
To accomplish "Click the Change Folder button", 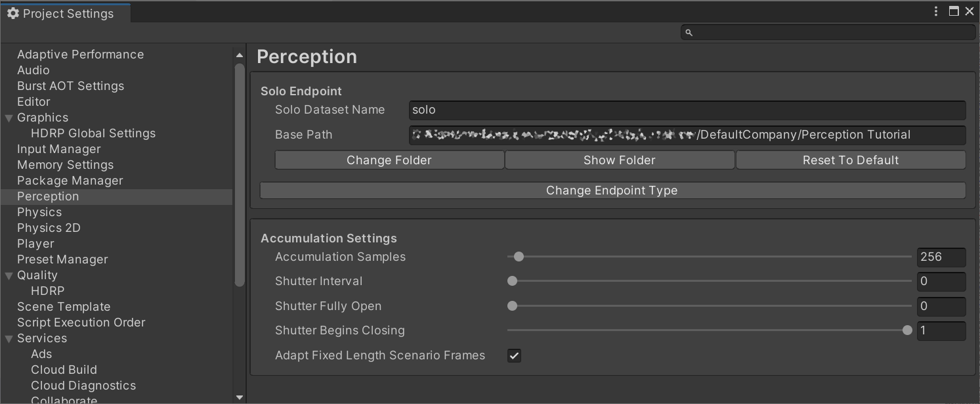I will pyautogui.click(x=389, y=160).
